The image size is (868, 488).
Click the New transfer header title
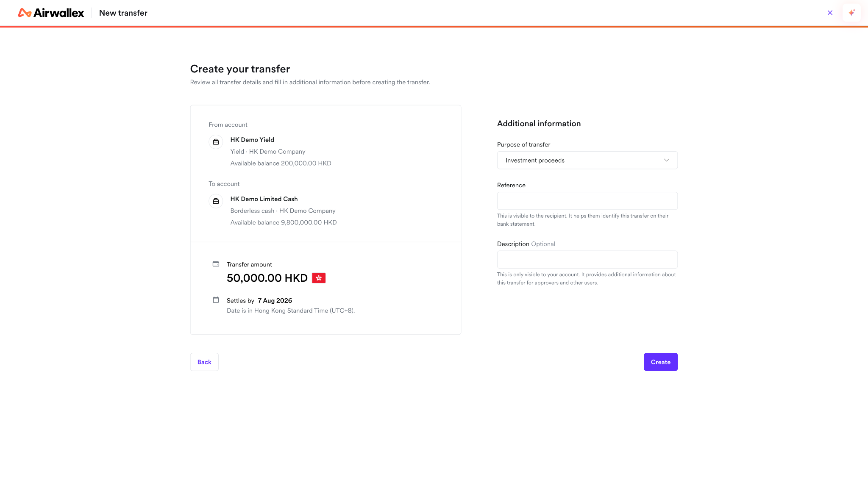pos(123,13)
